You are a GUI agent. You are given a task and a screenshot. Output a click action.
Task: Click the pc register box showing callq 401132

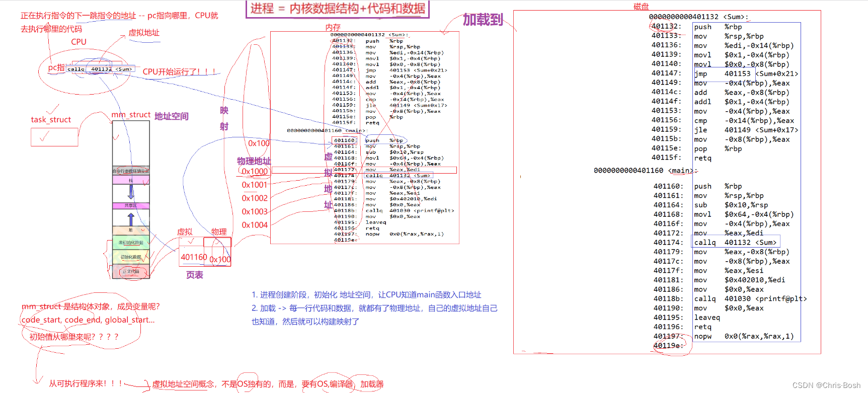pyautogui.click(x=101, y=69)
